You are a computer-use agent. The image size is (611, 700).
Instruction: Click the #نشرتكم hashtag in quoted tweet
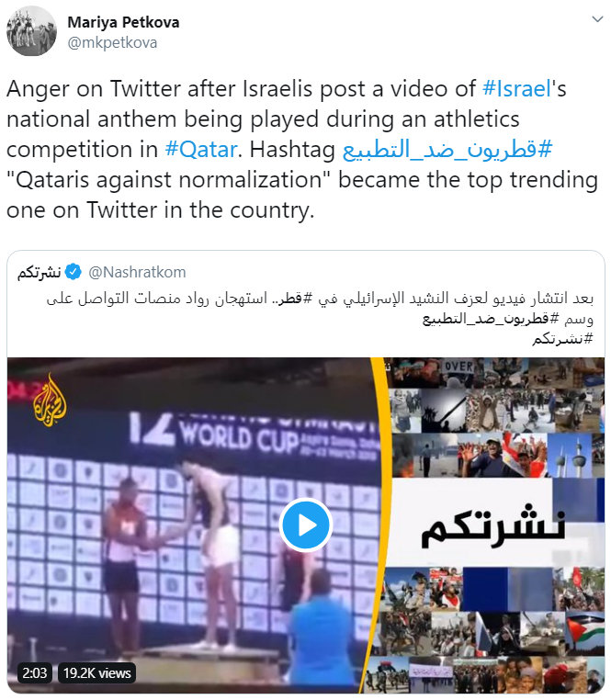point(562,339)
